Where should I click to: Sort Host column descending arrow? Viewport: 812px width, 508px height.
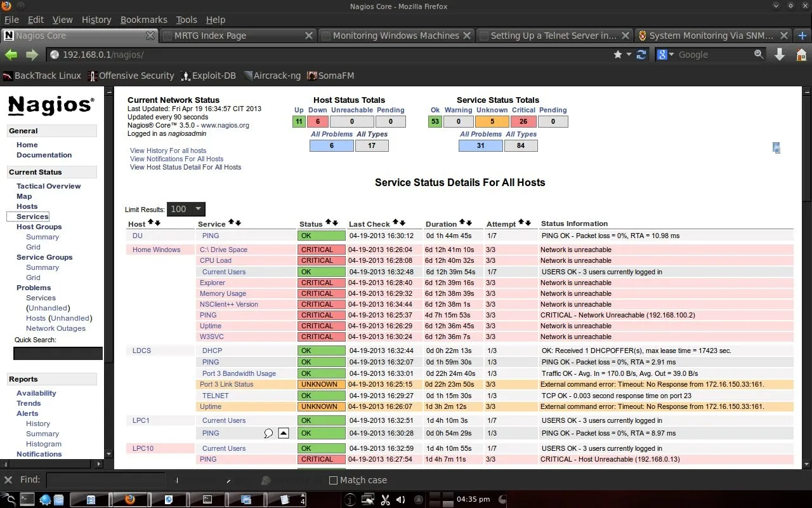(x=157, y=223)
